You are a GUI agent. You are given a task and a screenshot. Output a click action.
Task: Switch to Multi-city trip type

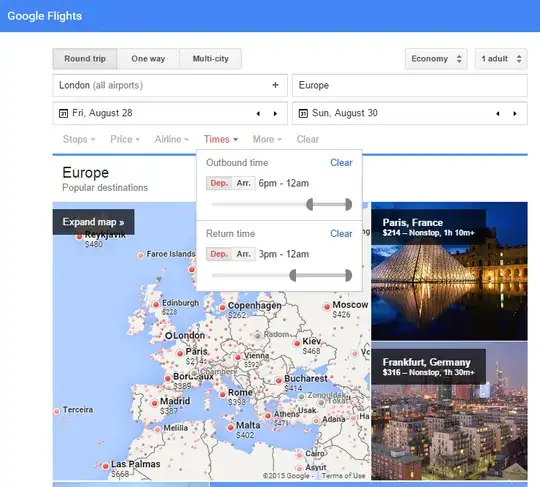[210, 59]
